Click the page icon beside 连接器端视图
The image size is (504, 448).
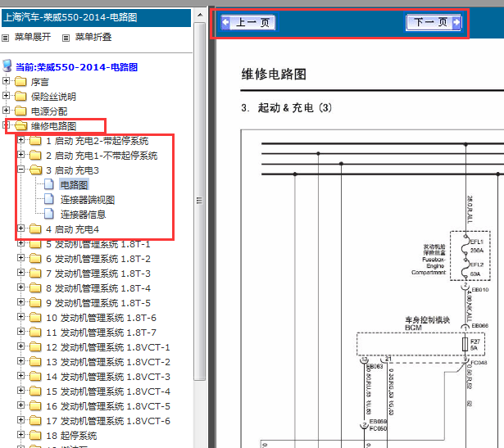click(49, 199)
